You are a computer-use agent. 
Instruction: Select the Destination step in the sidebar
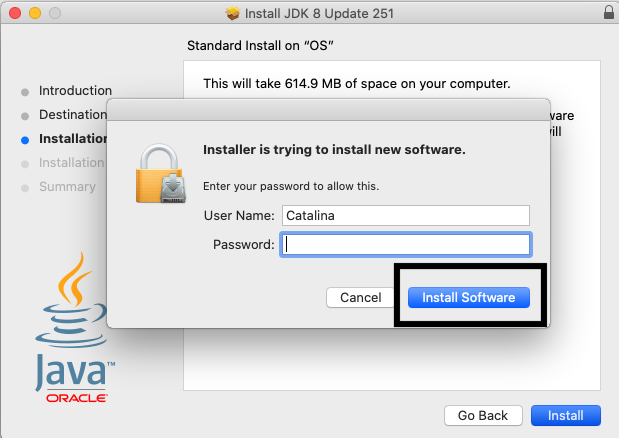pos(73,114)
